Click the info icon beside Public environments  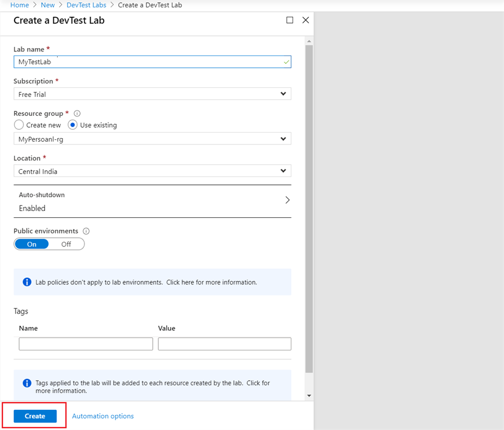click(x=86, y=231)
